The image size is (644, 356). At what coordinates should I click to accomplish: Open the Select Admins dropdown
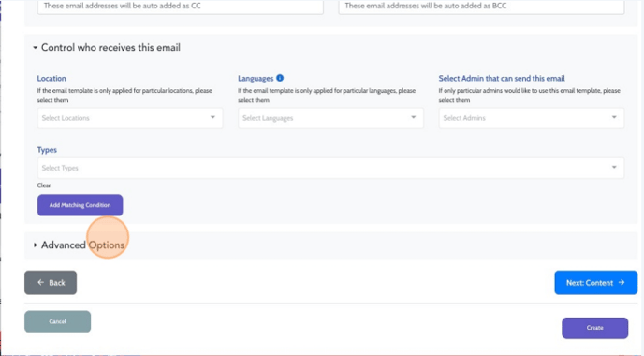532,118
